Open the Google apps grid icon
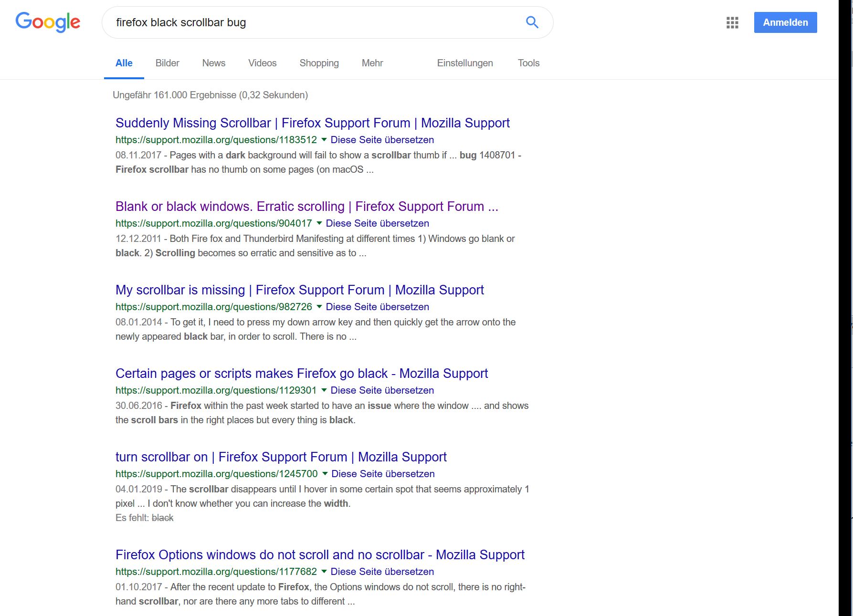Image resolution: width=853 pixels, height=616 pixels. click(x=732, y=22)
